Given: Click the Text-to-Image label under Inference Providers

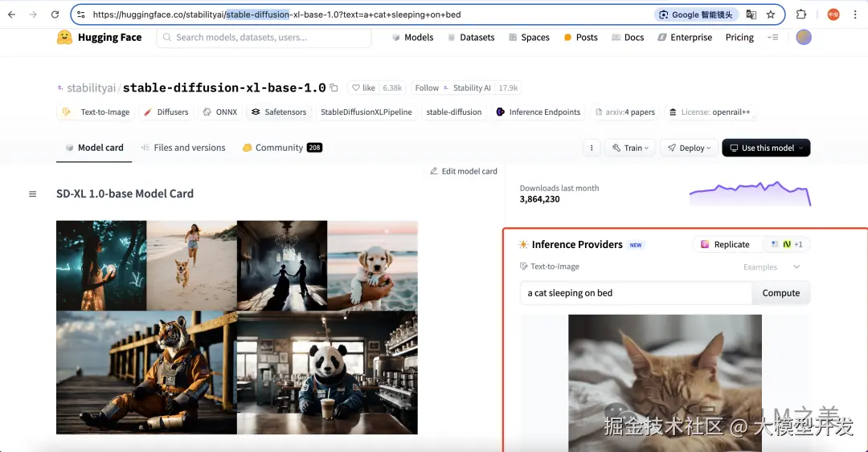Looking at the screenshot, I should pyautogui.click(x=550, y=267).
